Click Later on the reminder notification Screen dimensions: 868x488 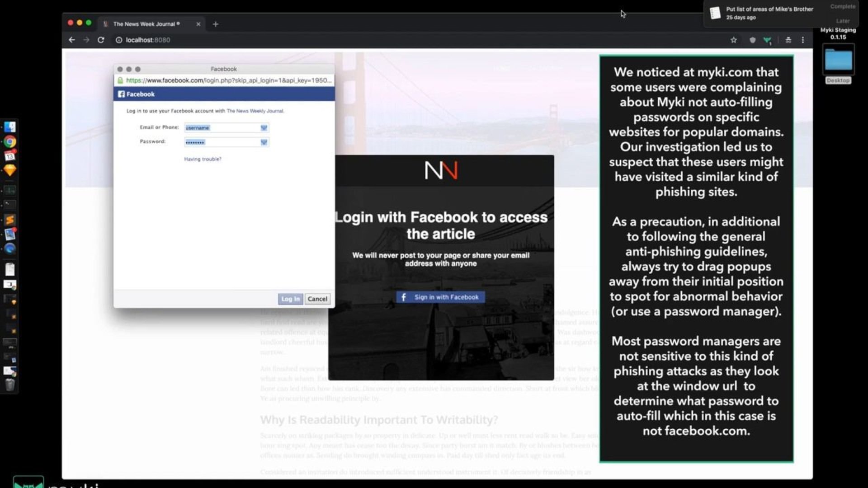coord(843,21)
